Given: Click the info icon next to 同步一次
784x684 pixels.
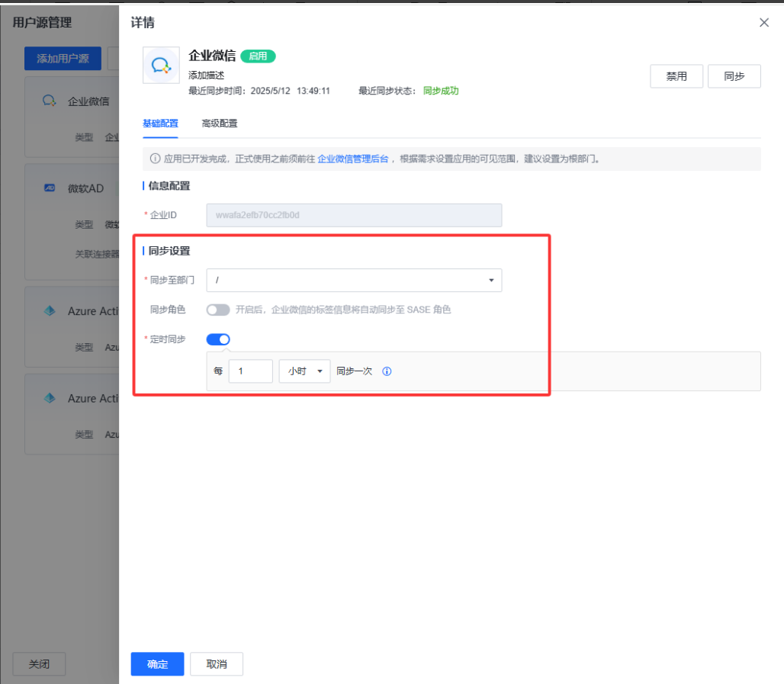Looking at the screenshot, I should pos(387,371).
